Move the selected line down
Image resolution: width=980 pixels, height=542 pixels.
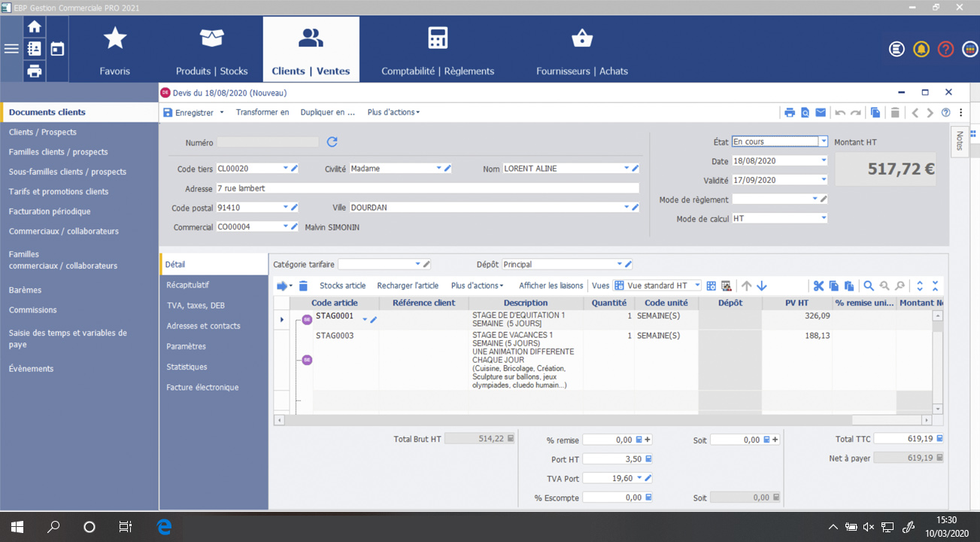click(762, 286)
